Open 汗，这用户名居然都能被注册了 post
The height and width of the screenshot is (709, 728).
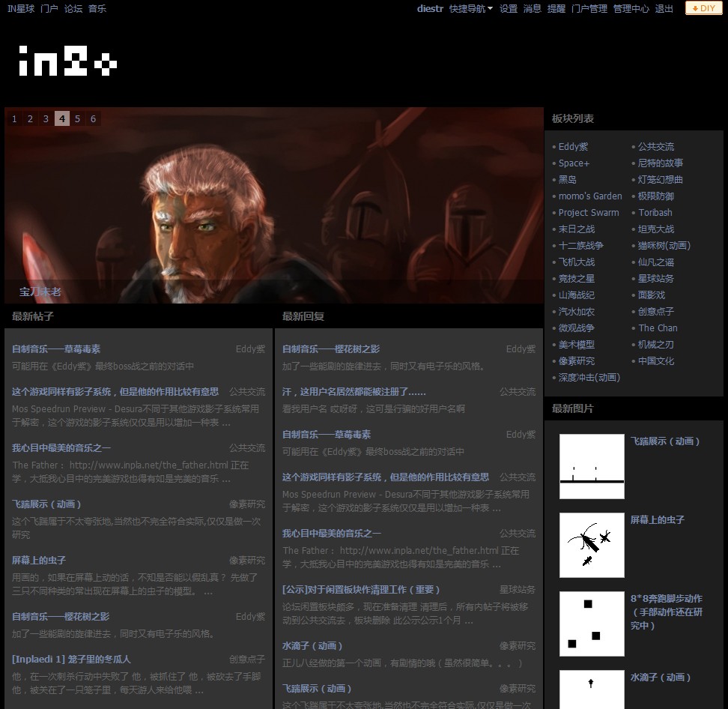tap(354, 392)
